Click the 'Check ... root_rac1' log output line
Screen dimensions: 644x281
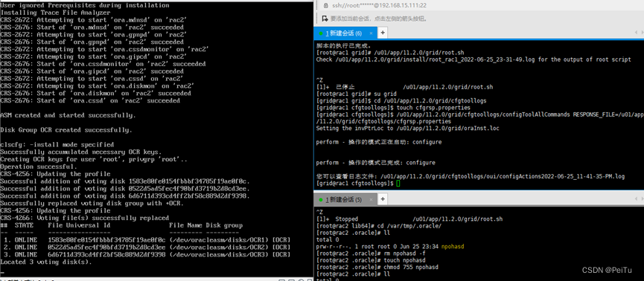[x=474, y=59]
